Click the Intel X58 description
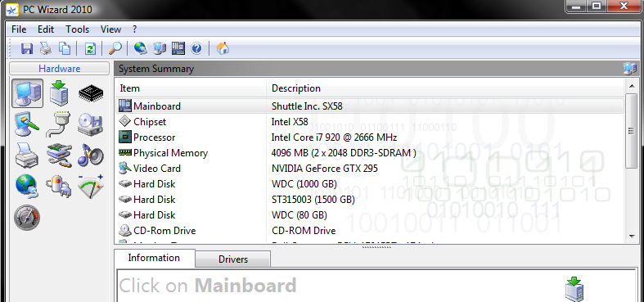This screenshot has height=302, width=644. click(290, 122)
